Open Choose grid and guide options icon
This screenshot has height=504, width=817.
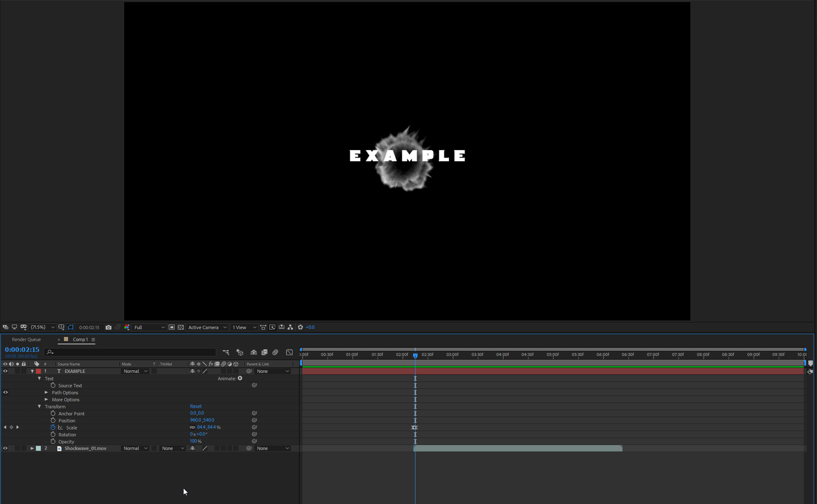pyautogui.click(x=61, y=327)
